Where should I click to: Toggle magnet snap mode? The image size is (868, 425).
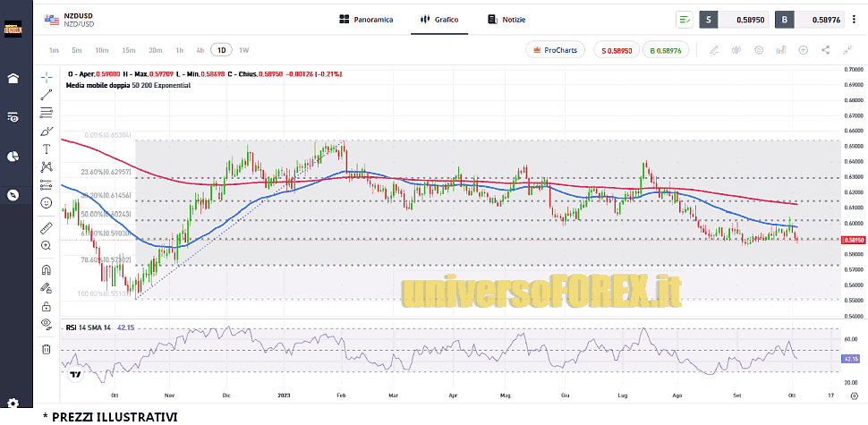47,269
